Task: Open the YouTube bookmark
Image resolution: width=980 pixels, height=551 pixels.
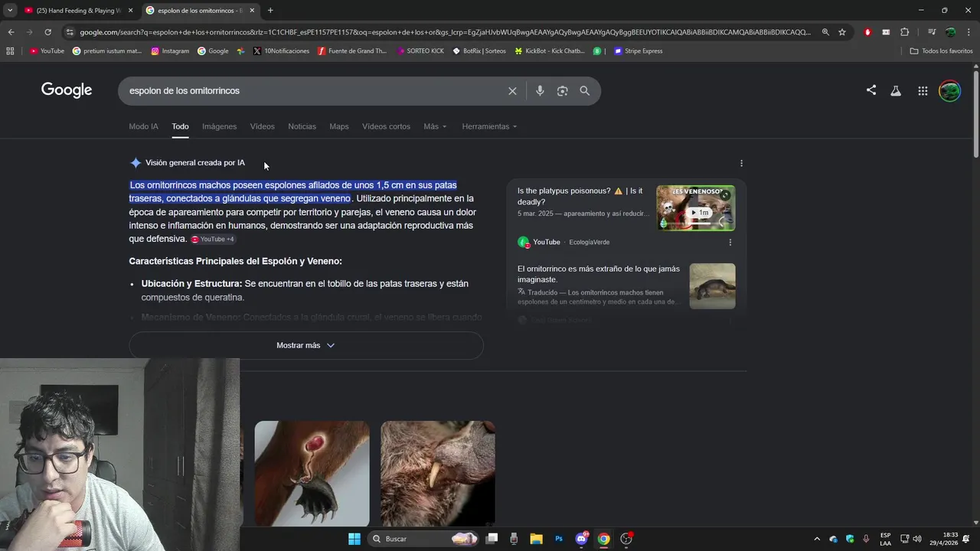Action: point(47,51)
